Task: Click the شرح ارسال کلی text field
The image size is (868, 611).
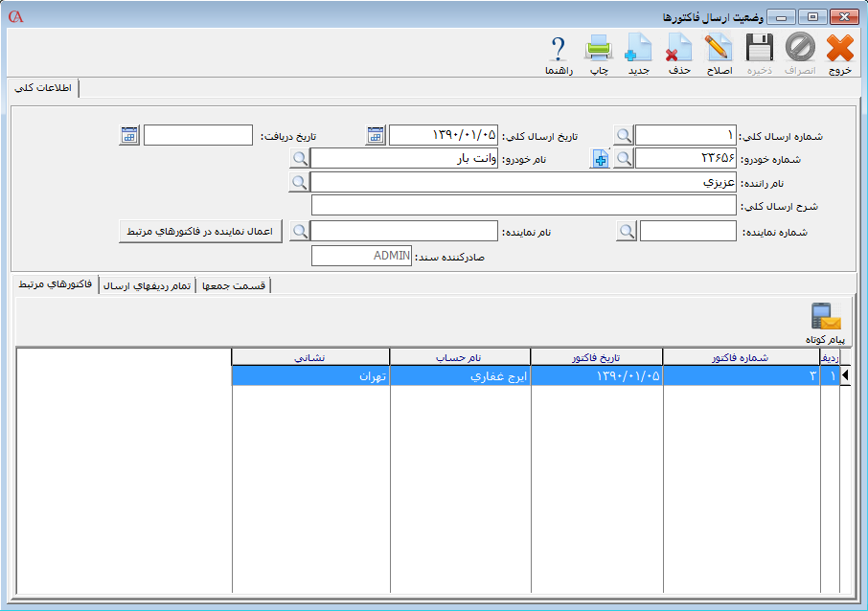Action: 523,206
